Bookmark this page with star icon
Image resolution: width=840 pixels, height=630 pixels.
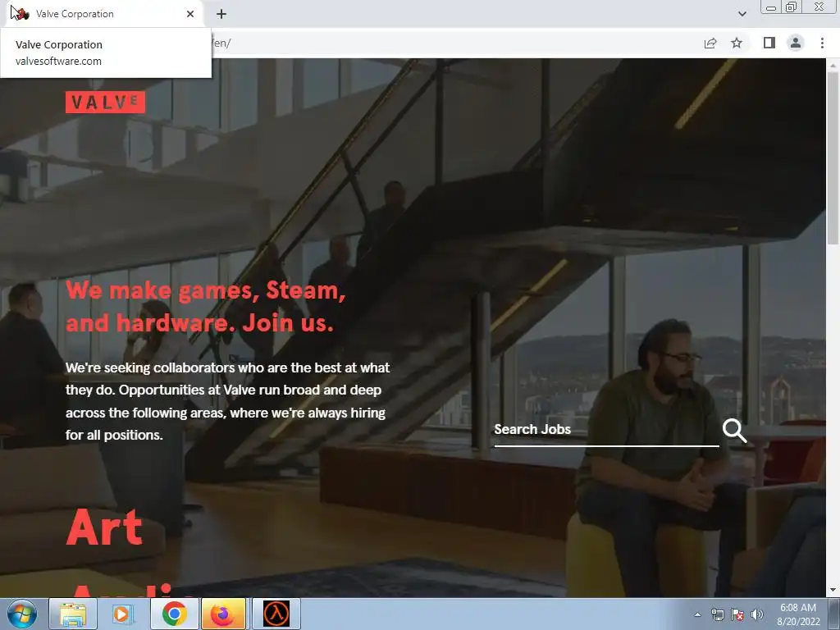point(737,43)
